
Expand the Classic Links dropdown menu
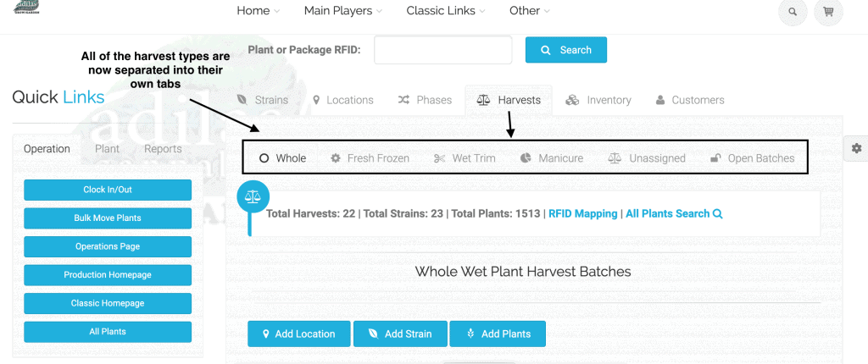pyautogui.click(x=446, y=10)
